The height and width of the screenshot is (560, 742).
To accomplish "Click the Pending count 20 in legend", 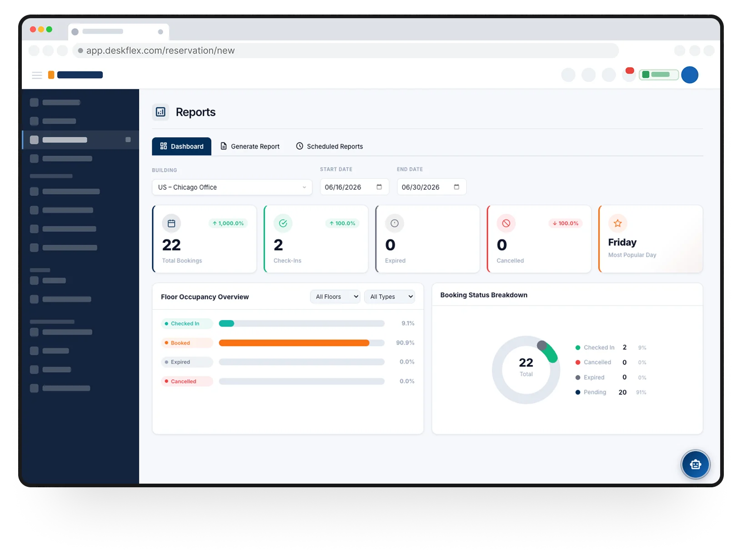I will (622, 392).
